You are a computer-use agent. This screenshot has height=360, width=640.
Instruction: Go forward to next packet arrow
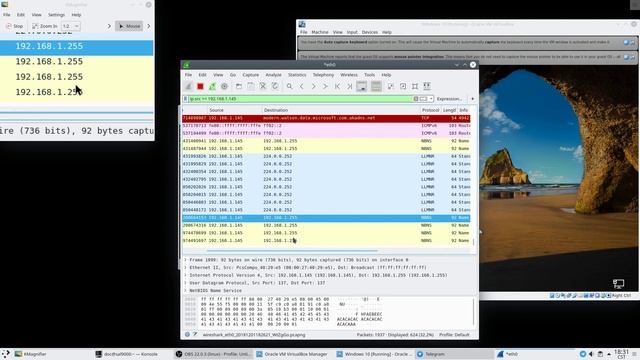pos(313,86)
